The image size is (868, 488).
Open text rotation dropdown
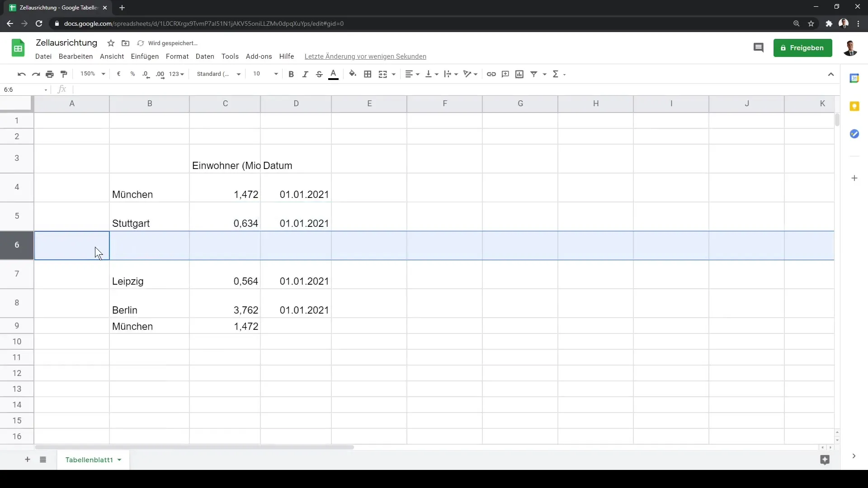point(470,74)
